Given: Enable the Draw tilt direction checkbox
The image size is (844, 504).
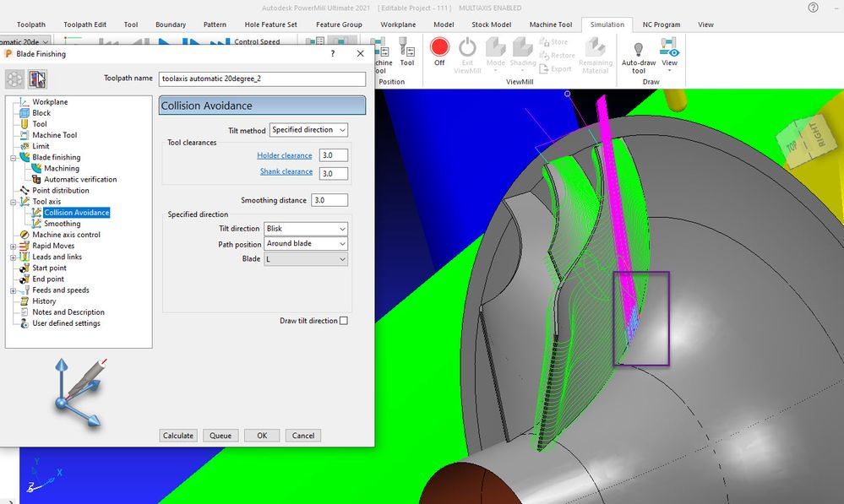Looking at the screenshot, I should (344, 321).
